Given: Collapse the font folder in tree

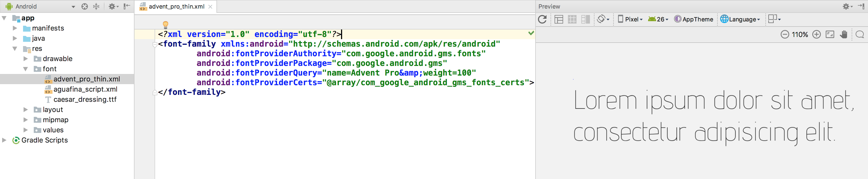Looking at the screenshot, I should [26, 69].
